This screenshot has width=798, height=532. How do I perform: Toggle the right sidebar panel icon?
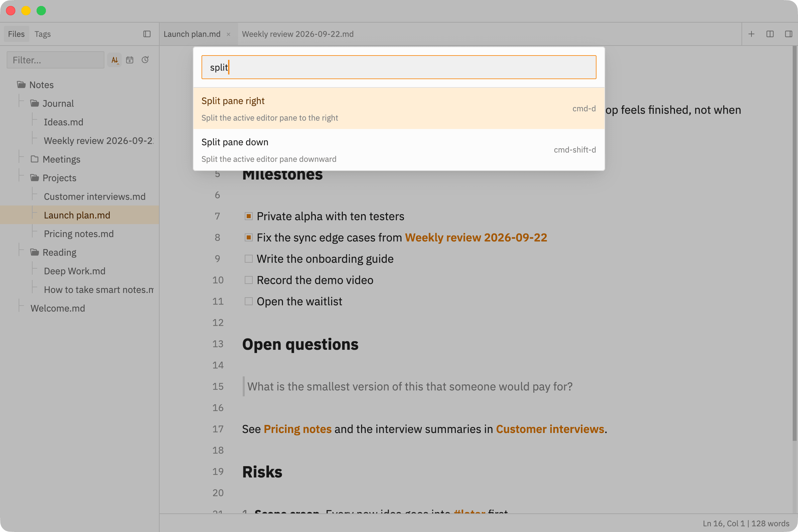[788, 34]
